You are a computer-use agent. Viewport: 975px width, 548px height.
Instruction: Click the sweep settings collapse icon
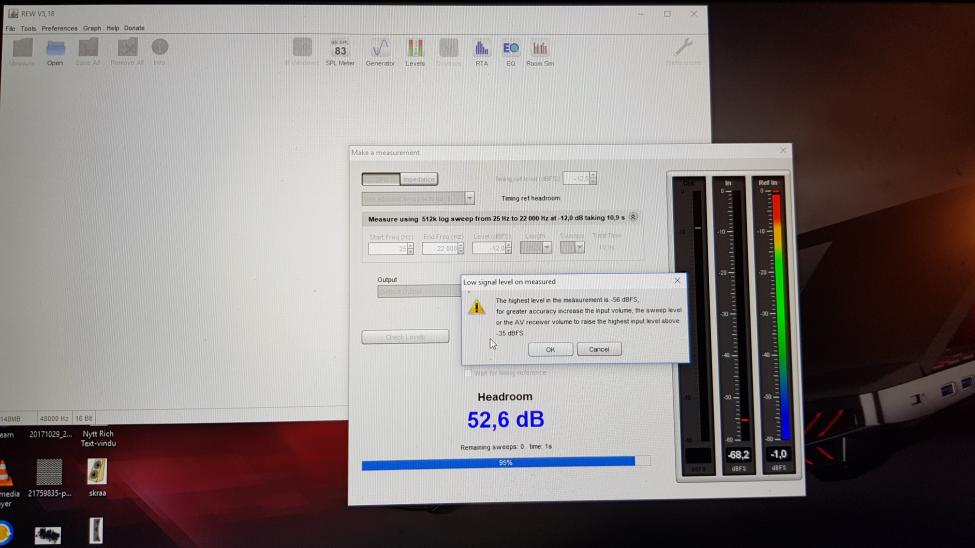(633, 217)
